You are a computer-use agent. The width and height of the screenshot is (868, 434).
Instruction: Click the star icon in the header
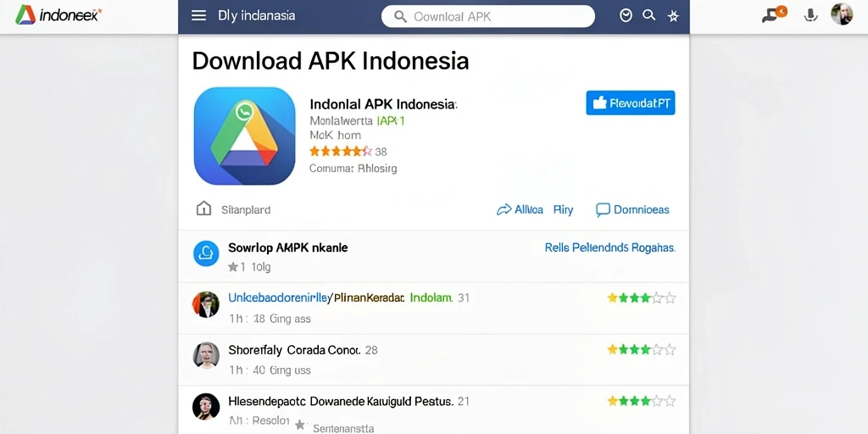click(673, 16)
